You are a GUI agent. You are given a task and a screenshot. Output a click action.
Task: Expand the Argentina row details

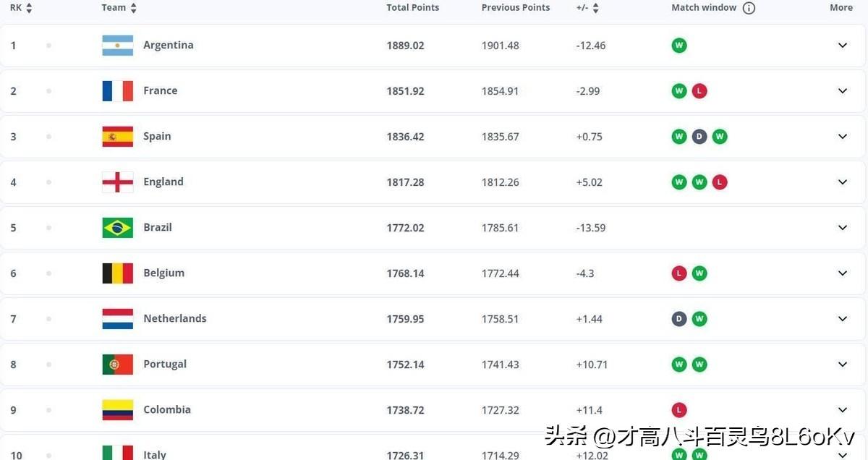click(842, 46)
